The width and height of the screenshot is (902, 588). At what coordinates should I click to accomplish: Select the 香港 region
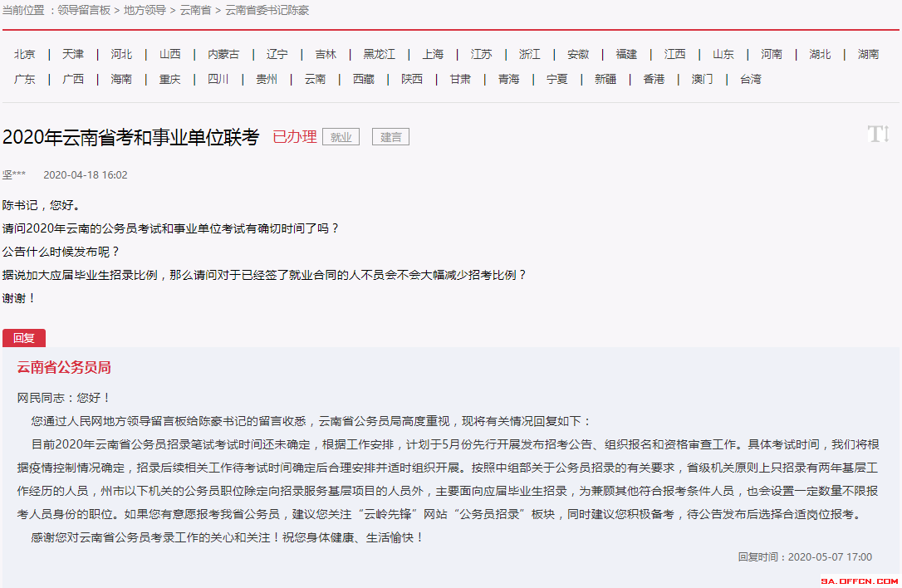pyautogui.click(x=654, y=79)
